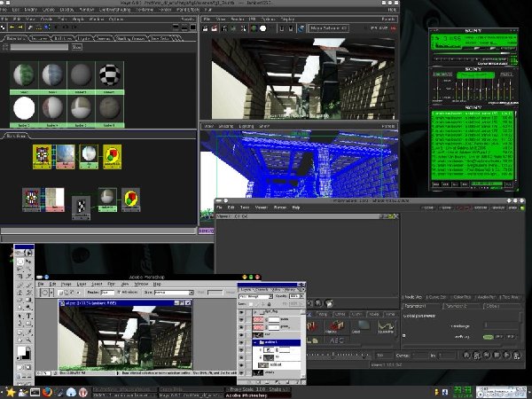Select the Magic Wand tool
Image resolution: width=532 pixels, height=399 pixels.
28,269
